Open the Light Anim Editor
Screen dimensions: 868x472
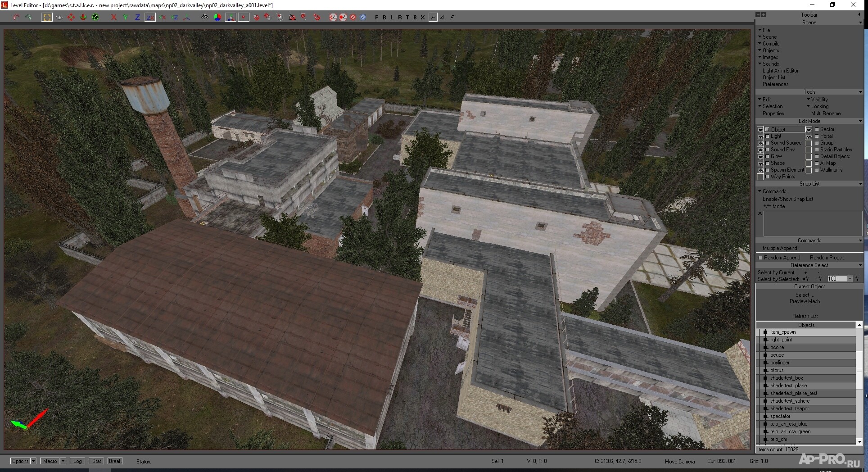(780, 71)
